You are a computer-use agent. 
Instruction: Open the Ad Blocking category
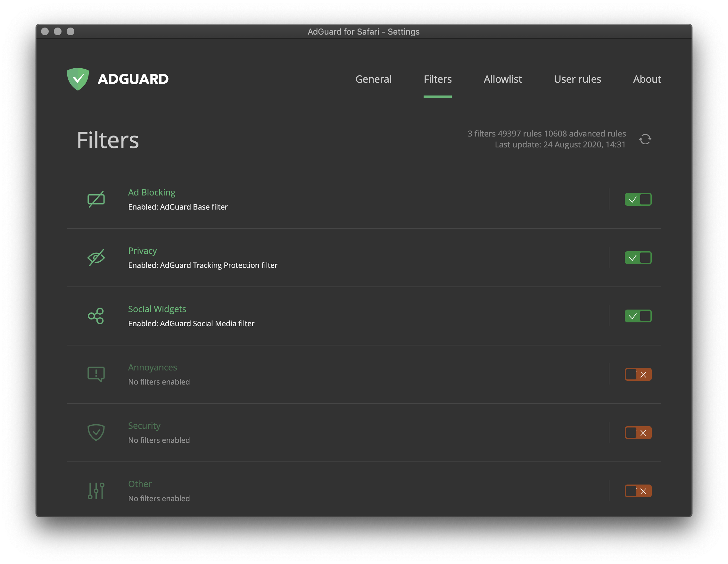click(152, 192)
